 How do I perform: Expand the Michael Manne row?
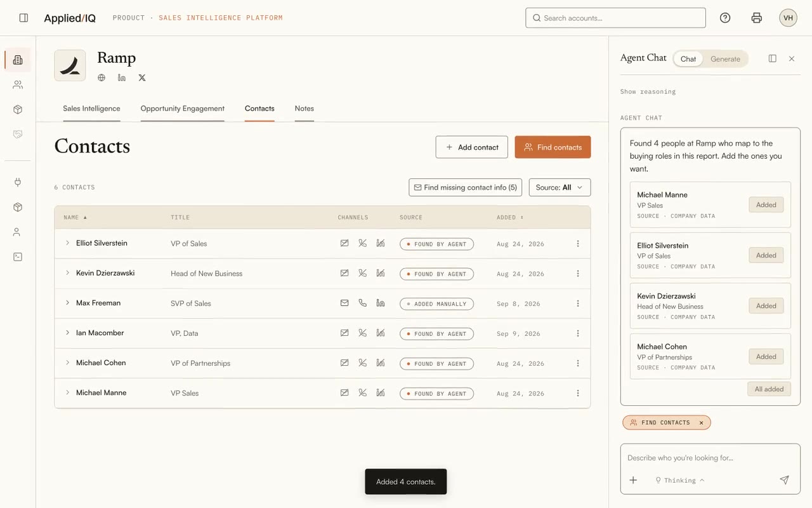point(67,392)
